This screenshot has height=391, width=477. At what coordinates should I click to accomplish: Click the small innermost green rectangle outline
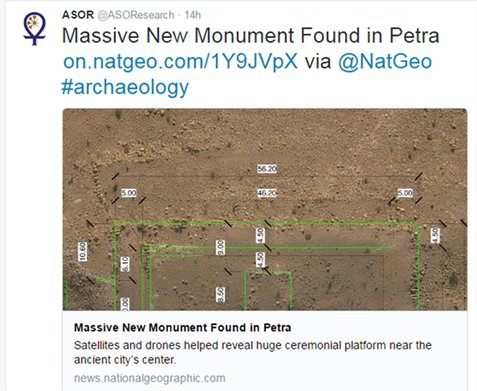coord(268,291)
